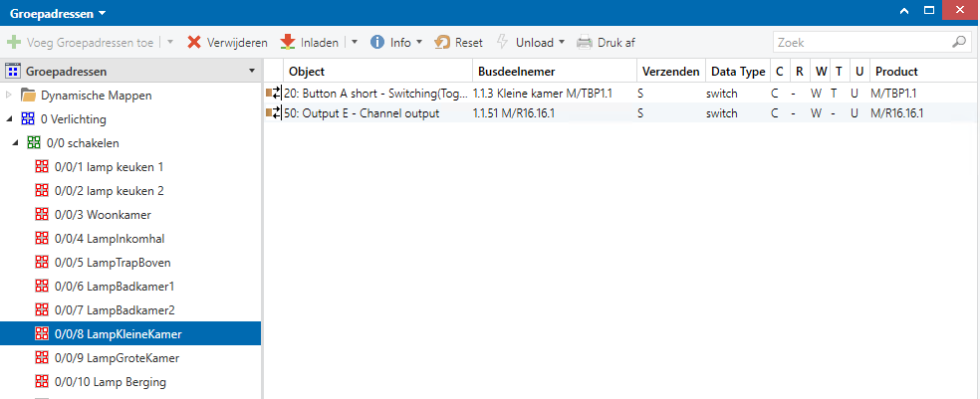Sort by the Data Type column header
Image resolution: width=980 pixels, height=399 pixels.
tap(737, 72)
